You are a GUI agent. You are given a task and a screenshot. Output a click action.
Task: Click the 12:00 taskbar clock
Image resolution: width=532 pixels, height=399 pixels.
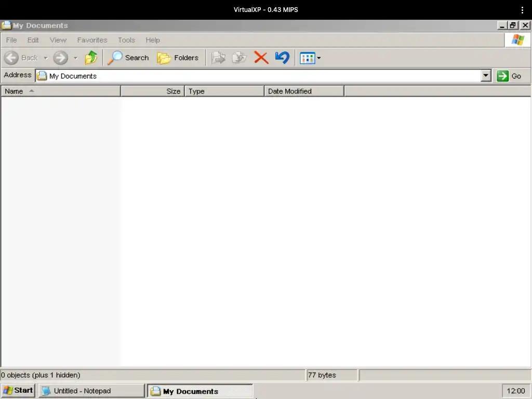tap(516, 391)
